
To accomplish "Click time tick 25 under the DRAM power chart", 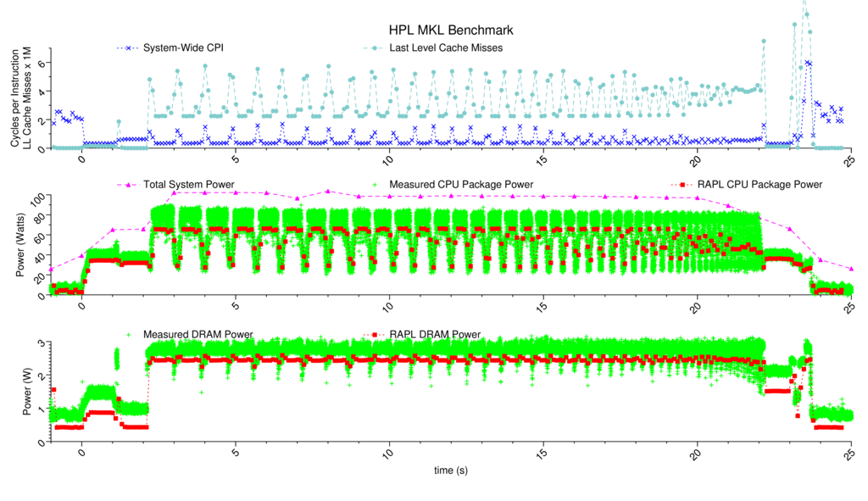I will click(849, 454).
